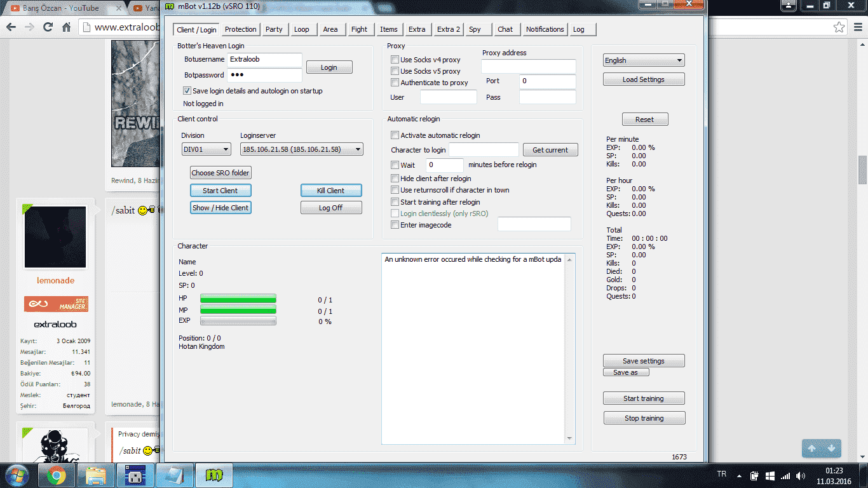
Task: Open the Extra 2 tab
Action: (448, 29)
